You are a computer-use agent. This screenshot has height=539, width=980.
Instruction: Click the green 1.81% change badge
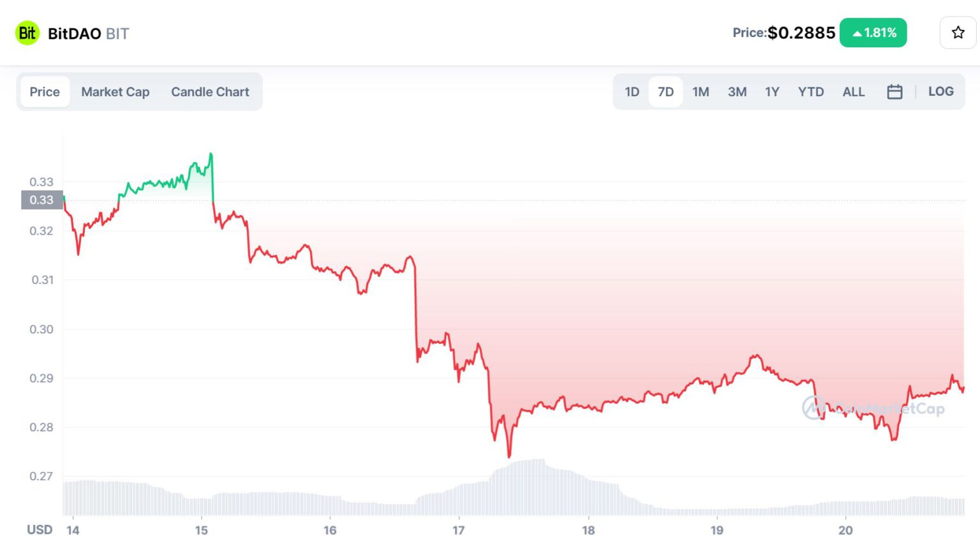[873, 33]
